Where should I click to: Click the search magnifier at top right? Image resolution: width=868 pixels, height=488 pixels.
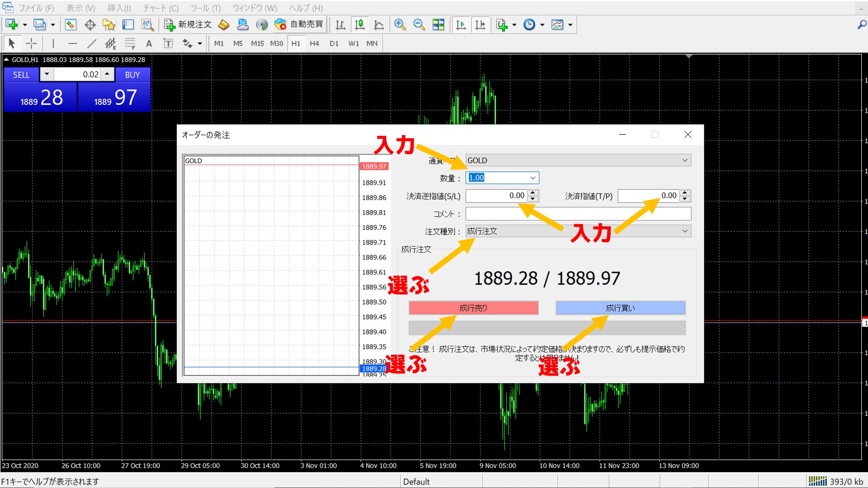[x=861, y=25]
